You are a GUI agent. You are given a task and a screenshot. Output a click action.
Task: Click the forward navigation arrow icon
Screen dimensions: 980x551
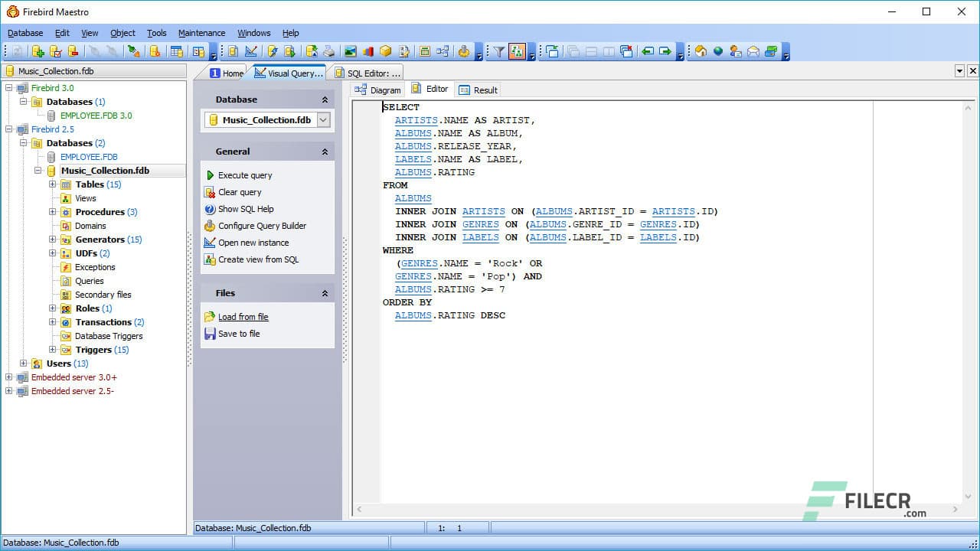point(665,51)
